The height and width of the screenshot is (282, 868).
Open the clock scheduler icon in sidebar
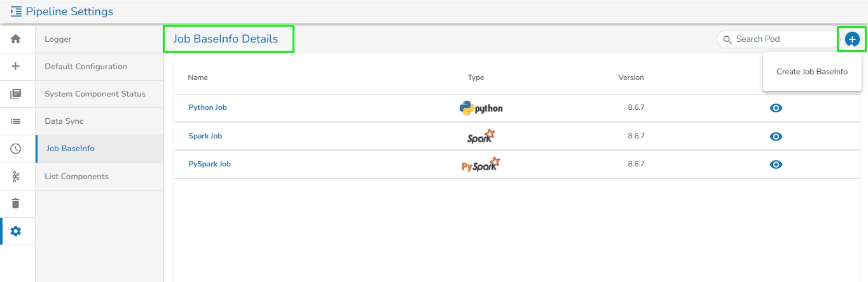16,149
